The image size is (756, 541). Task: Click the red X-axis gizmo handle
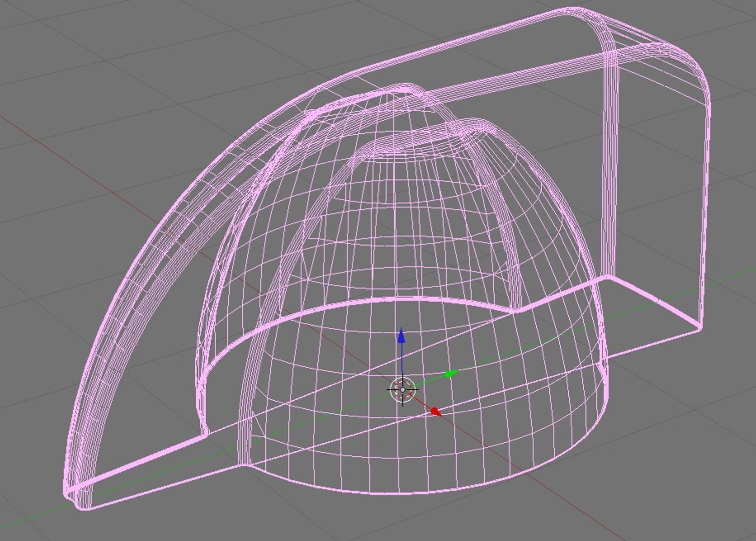(x=436, y=412)
